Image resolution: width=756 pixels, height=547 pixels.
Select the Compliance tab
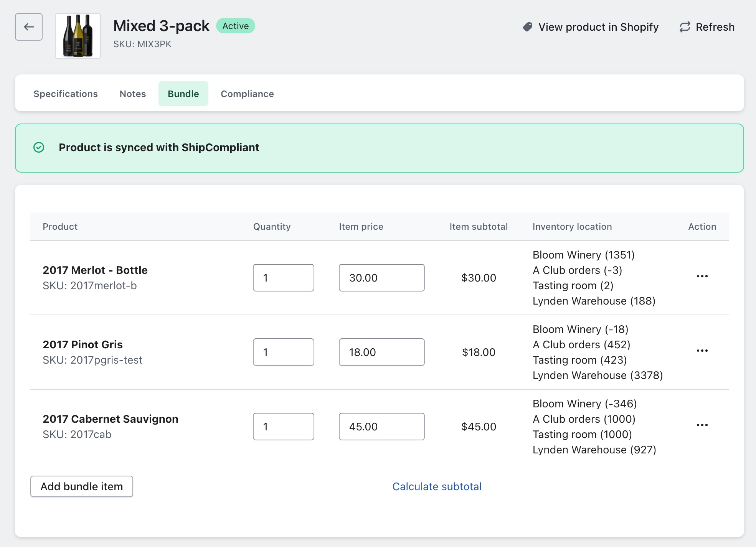[x=247, y=94]
